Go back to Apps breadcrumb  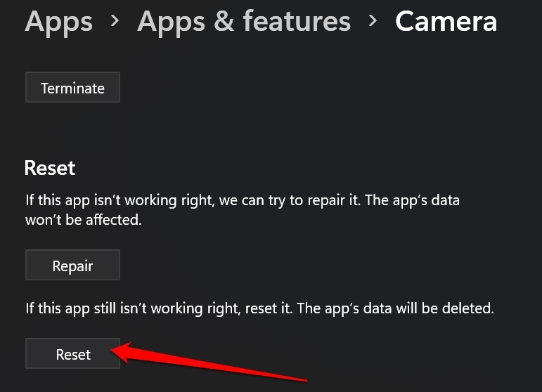(58, 22)
